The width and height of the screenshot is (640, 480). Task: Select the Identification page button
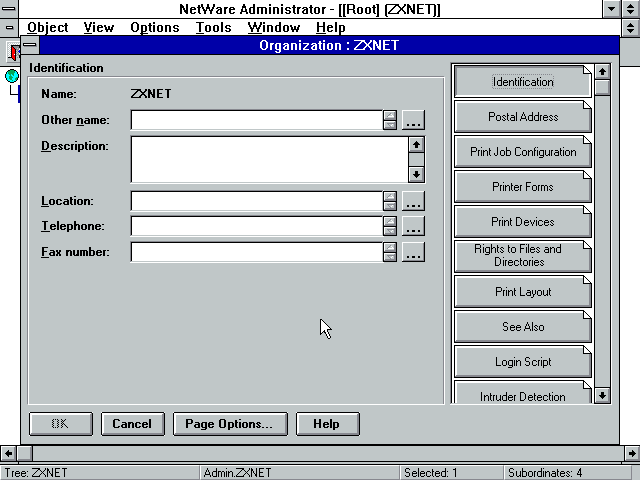tap(523, 82)
